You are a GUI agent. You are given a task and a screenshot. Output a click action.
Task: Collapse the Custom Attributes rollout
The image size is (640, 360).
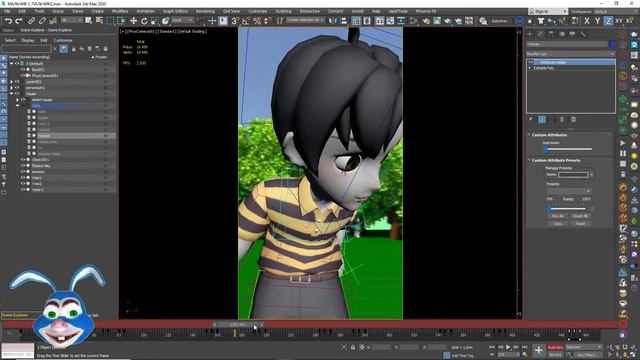pos(529,135)
